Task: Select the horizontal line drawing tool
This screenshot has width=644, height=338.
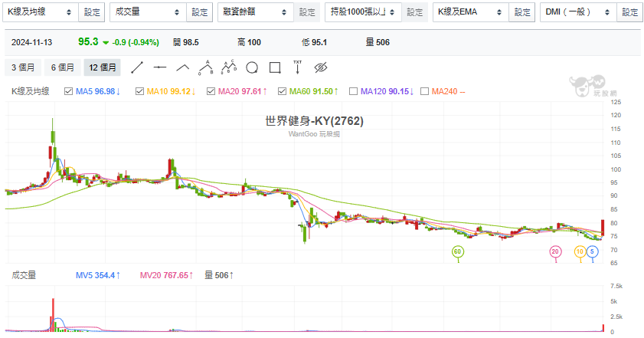Action: pyautogui.click(x=160, y=67)
